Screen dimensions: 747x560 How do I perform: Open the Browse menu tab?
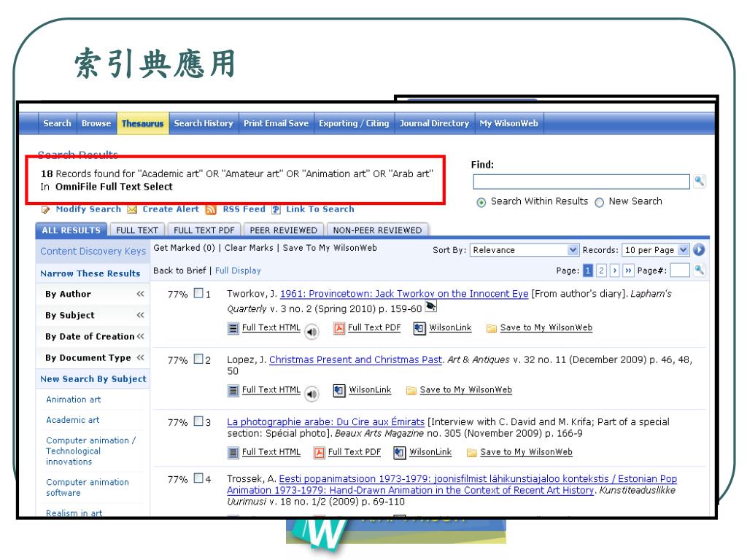tap(96, 123)
